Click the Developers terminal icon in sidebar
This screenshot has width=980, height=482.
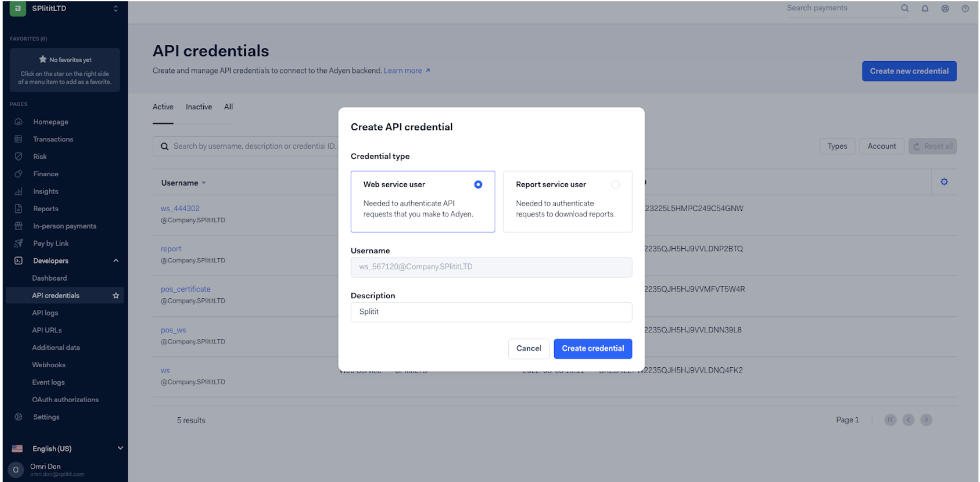point(18,261)
